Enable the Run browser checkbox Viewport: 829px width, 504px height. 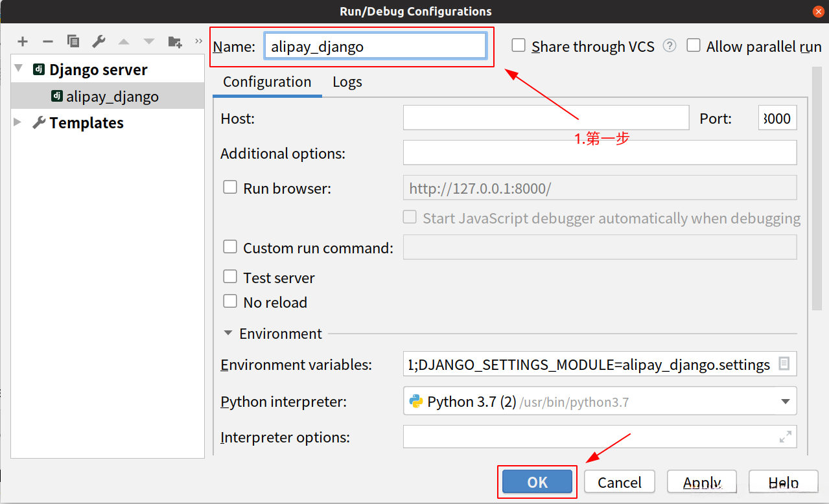point(230,188)
